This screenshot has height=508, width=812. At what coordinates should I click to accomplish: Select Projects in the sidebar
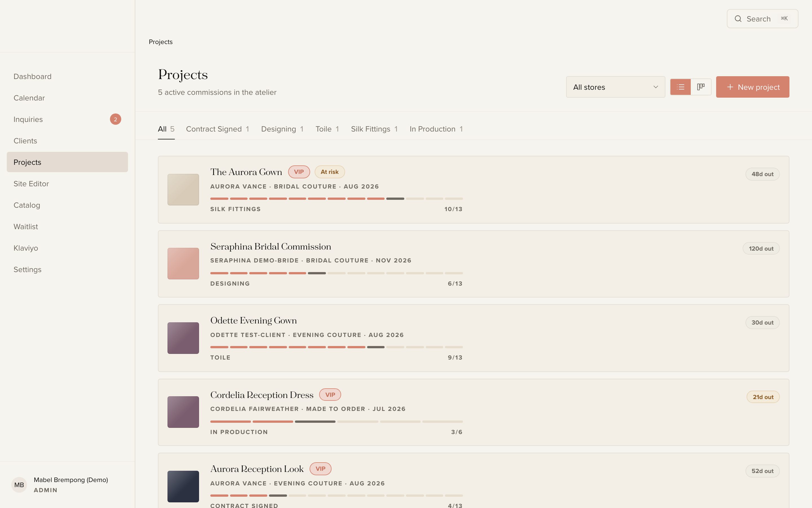67,162
